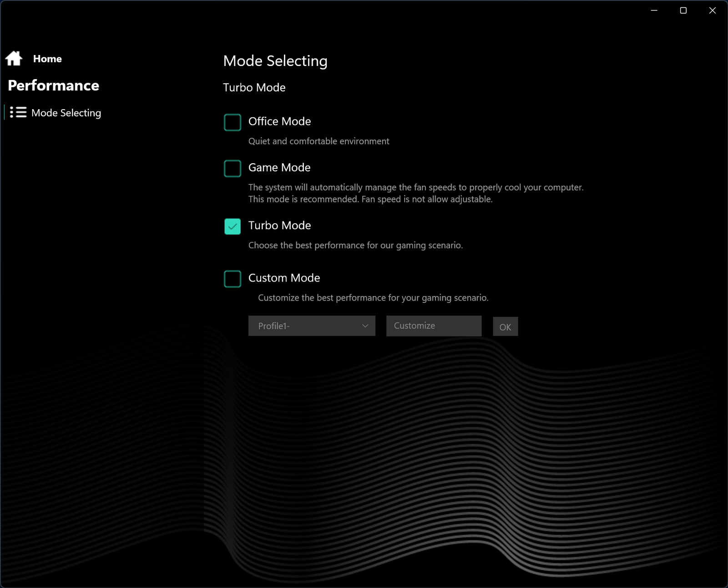Click 'Choose the best performance' description

tap(355, 245)
